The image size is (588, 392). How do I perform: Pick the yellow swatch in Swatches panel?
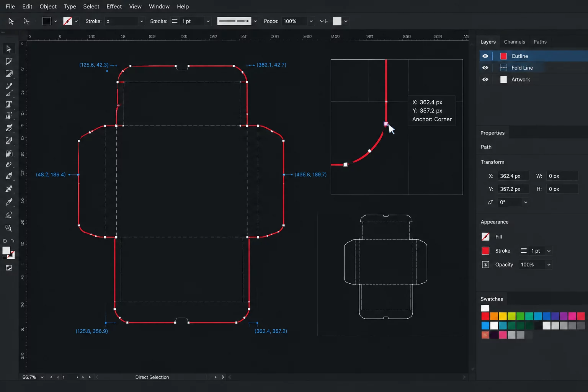(503, 316)
